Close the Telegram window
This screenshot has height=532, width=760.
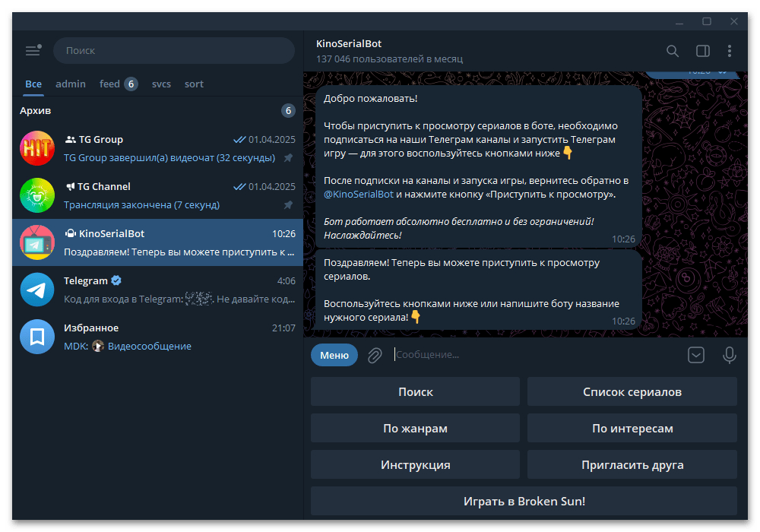click(x=734, y=22)
